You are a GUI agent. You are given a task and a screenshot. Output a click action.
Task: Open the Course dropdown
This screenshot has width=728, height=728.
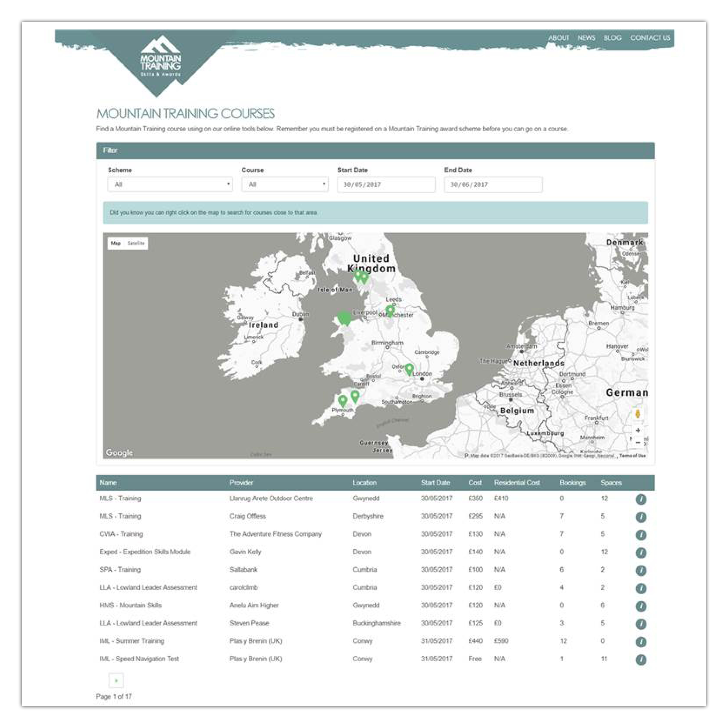285,184
